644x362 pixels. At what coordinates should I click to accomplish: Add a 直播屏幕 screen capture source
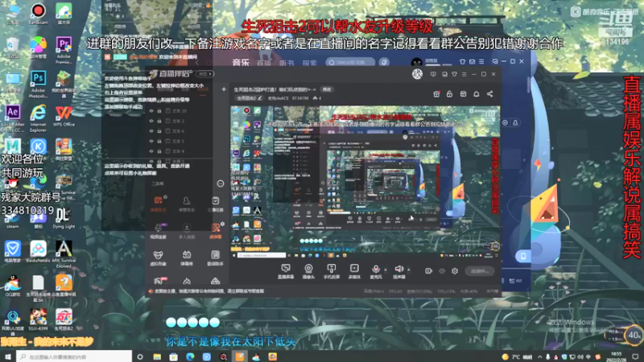click(286, 272)
